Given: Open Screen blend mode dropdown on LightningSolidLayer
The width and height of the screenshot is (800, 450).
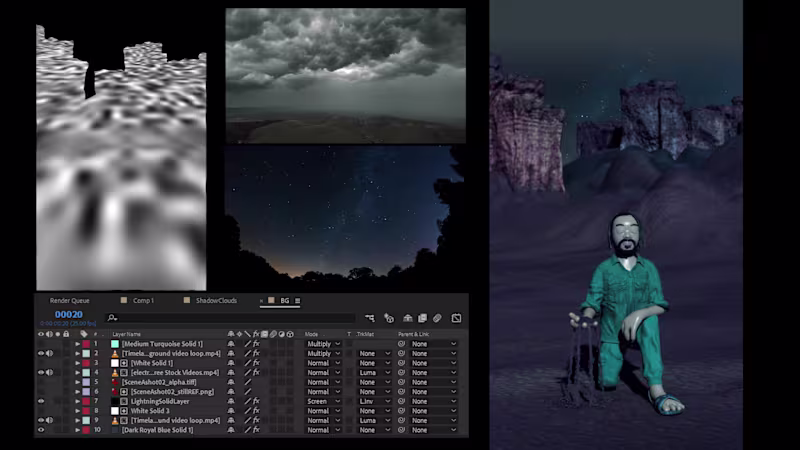Looking at the screenshot, I should click(x=323, y=402).
